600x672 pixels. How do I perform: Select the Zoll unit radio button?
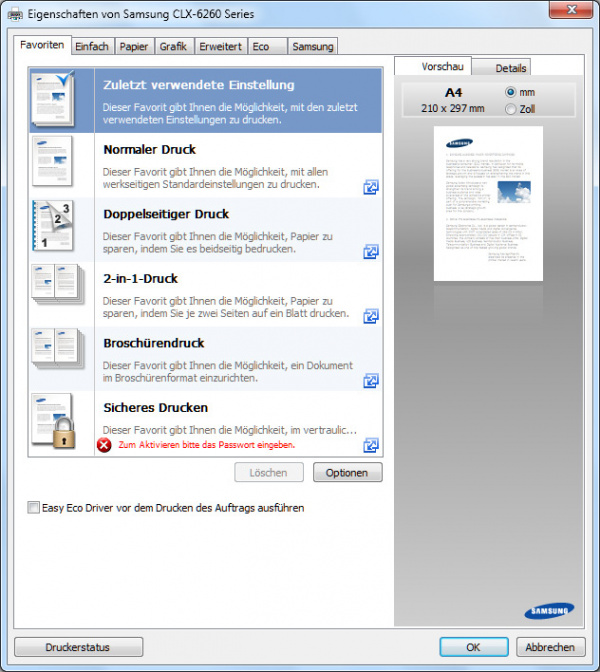(x=512, y=108)
